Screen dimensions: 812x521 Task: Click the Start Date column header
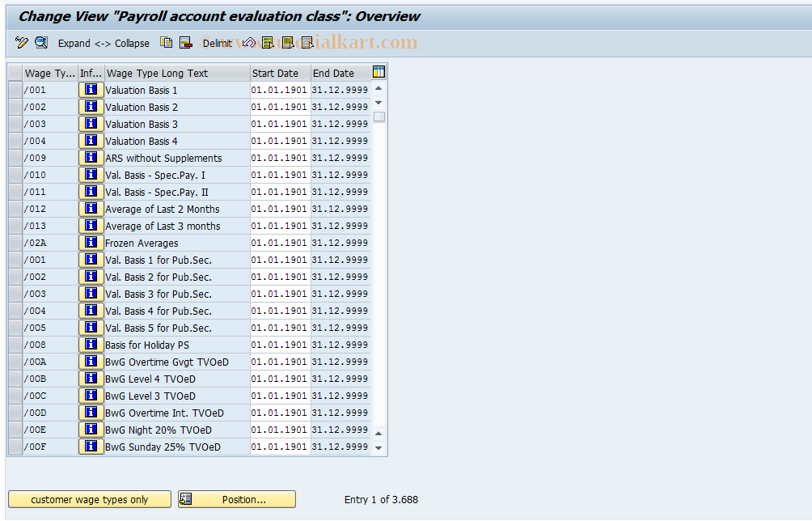coord(280,73)
